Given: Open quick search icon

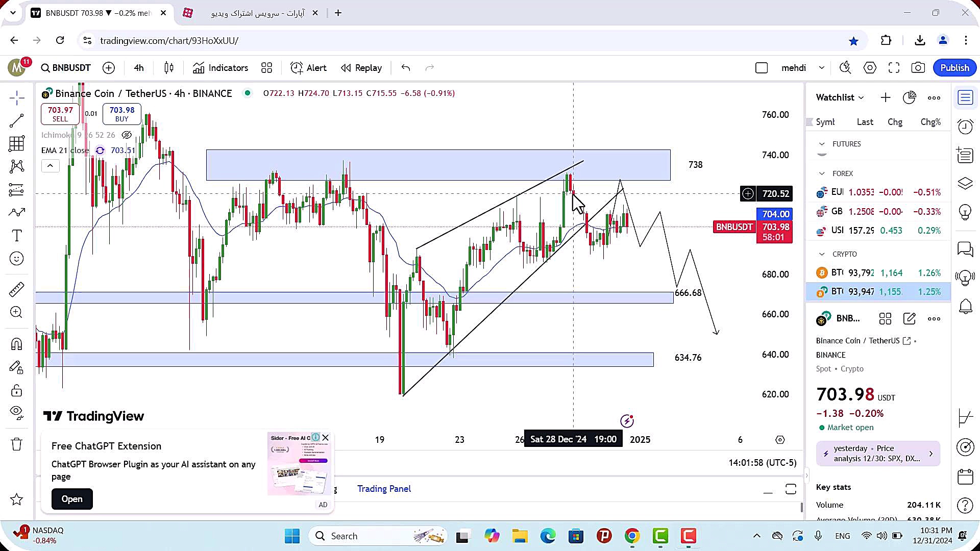Looking at the screenshot, I should [x=845, y=68].
